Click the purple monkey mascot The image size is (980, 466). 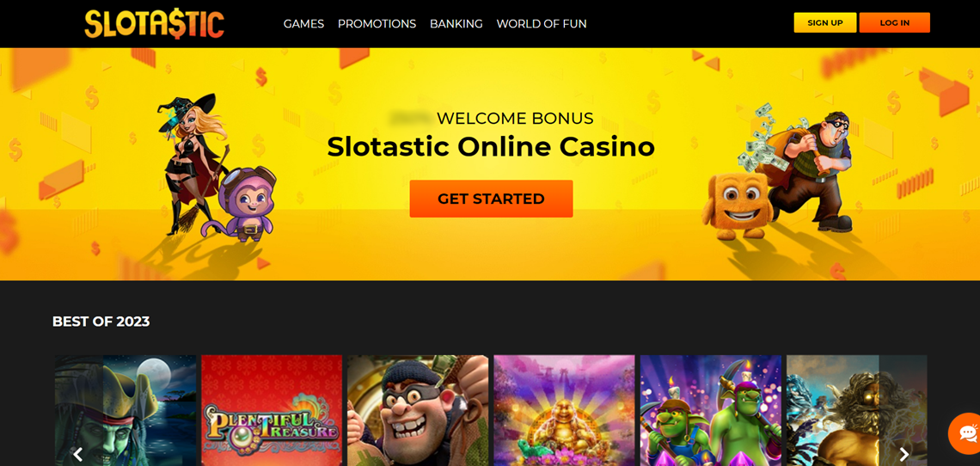click(249, 205)
